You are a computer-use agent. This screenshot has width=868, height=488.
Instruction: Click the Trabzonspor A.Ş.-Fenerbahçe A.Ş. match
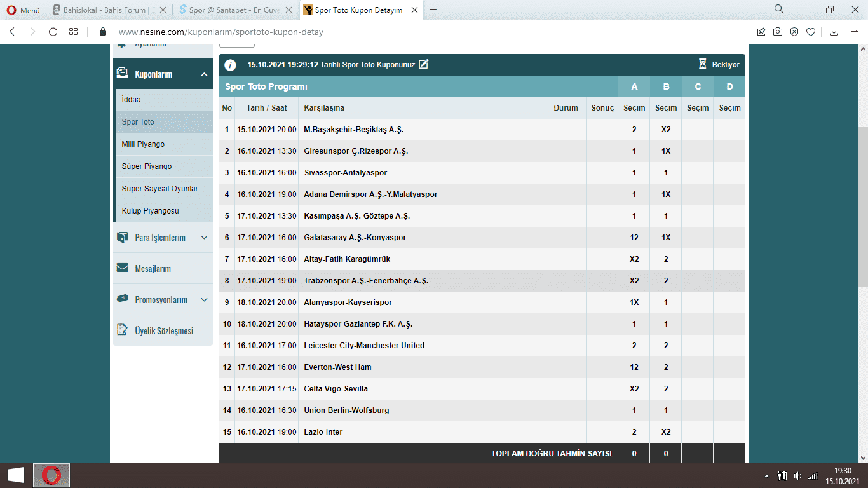366,281
